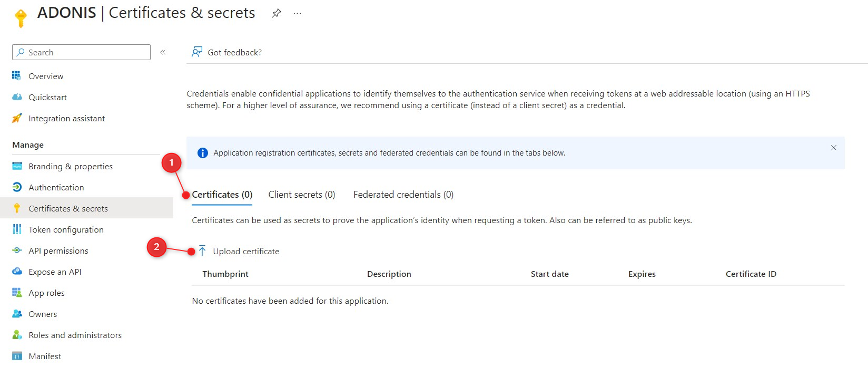Image resolution: width=868 pixels, height=366 pixels.
Task: Go to the Authentication page
Action: coord(56,188)
